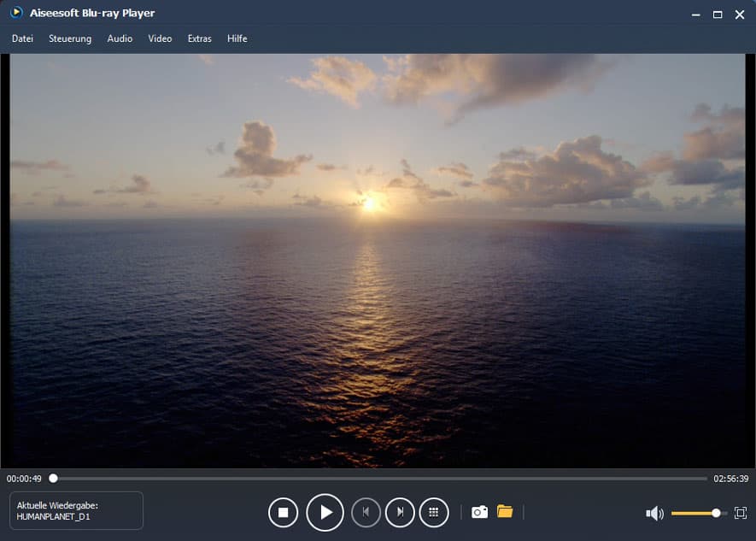The width and height of the screenshot is (756, 541).
Task: Open the snapshot folder icon
Action: 505,512
